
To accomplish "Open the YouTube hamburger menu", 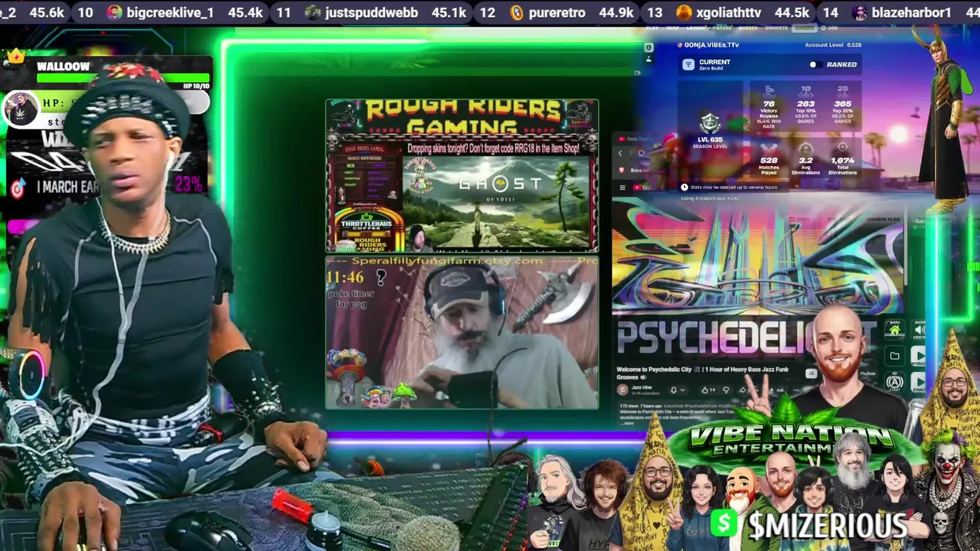I will [622, 187].
